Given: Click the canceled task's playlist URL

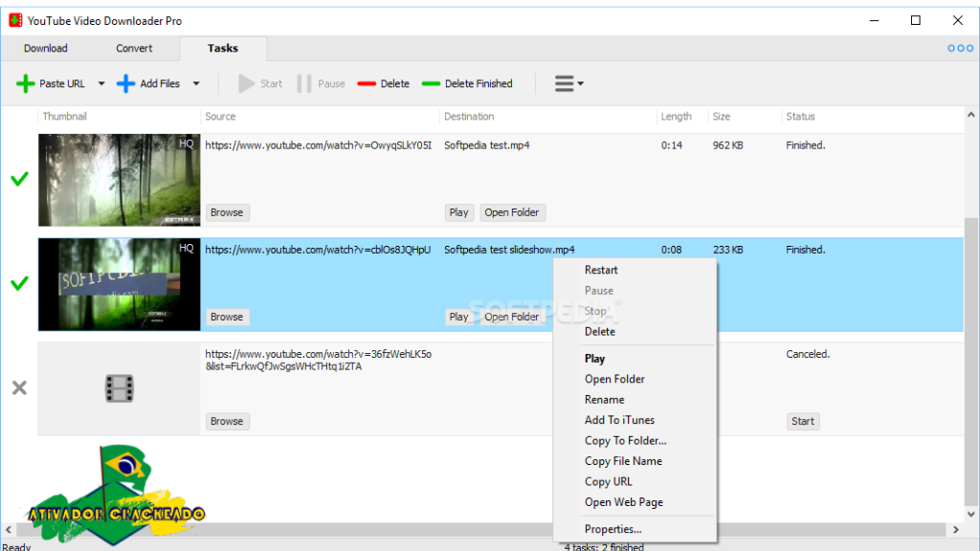Looking at the screenshot, I should pos(318,361).
